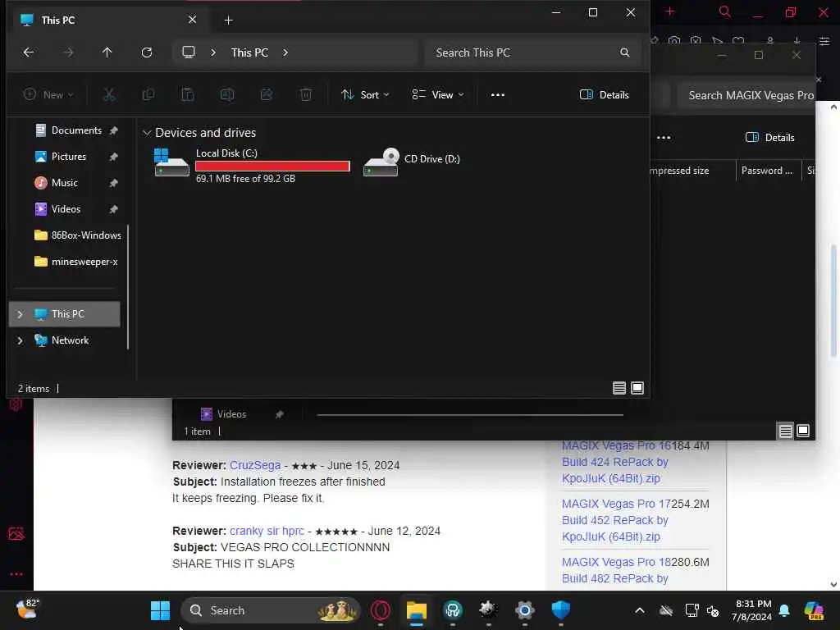Click chevron before This PC breadcrumb
The height and width of the screenshot is (630, 840).
tap(213, 52)
